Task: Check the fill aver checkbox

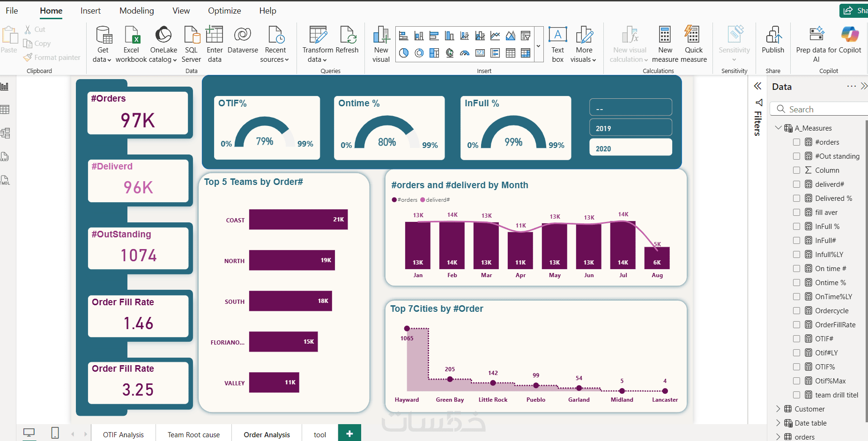Action: 796,212
